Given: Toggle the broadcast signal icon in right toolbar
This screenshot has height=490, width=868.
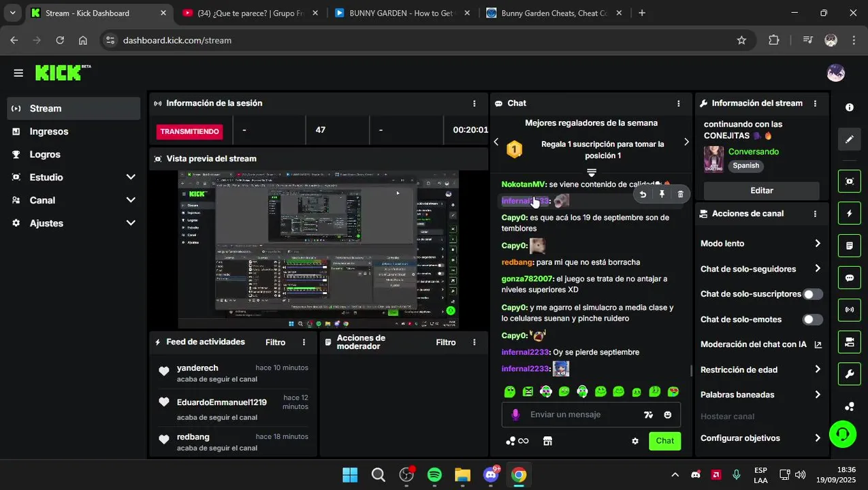Looking at the screenshot, I should pos(850,310).
